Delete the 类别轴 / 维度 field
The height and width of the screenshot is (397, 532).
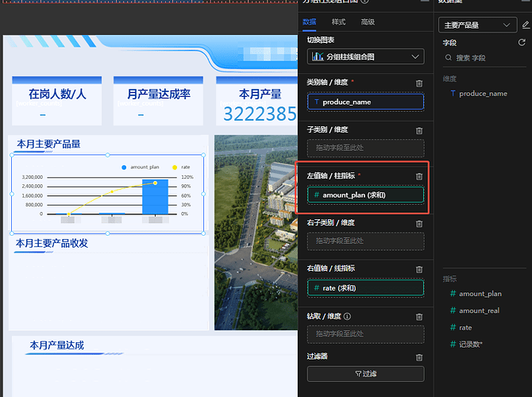point(419,83)
